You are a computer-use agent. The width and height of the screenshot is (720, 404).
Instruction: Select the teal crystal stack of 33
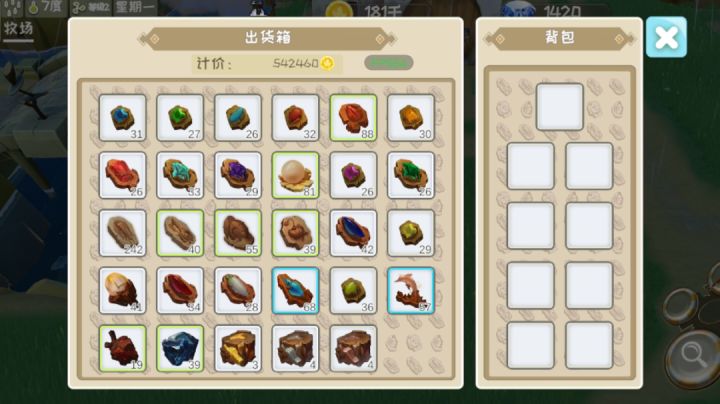tap(180, 175)
